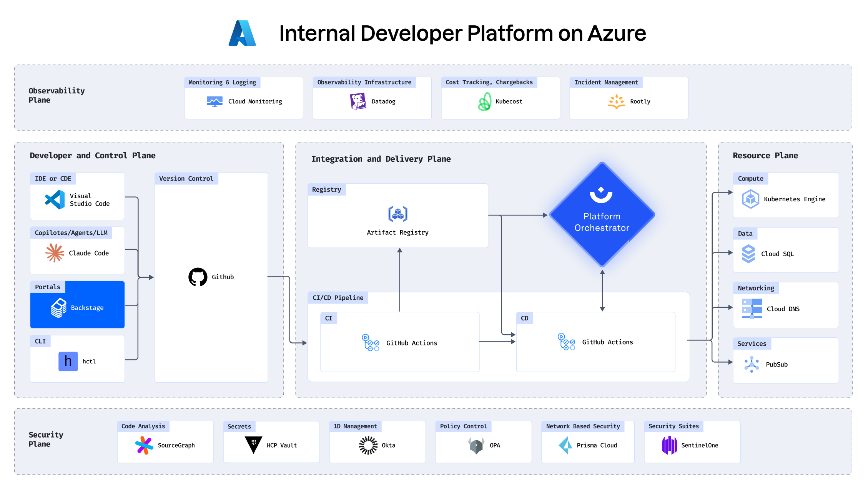Click the Integration and Delivery Plane heading
The height and width of the screenshot is (491, 868).
point(381,159)
